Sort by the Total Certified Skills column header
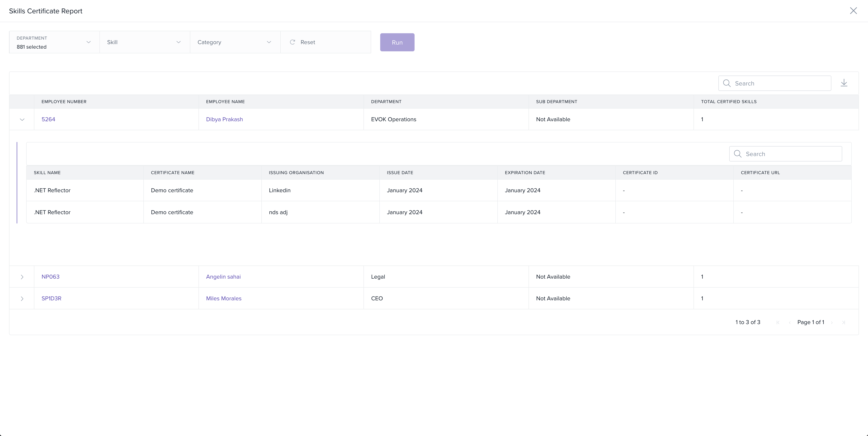868x436 pixels. [x=729, y=102]
